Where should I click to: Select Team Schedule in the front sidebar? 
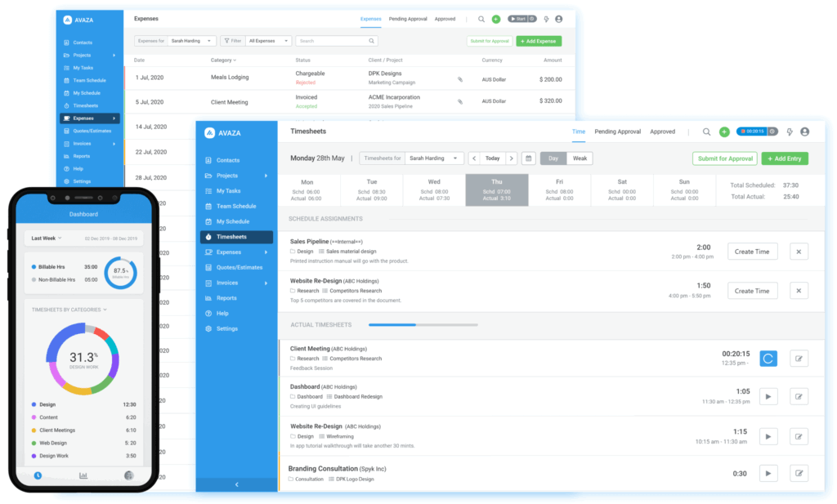pyautogui.click(x=235, y=206)
